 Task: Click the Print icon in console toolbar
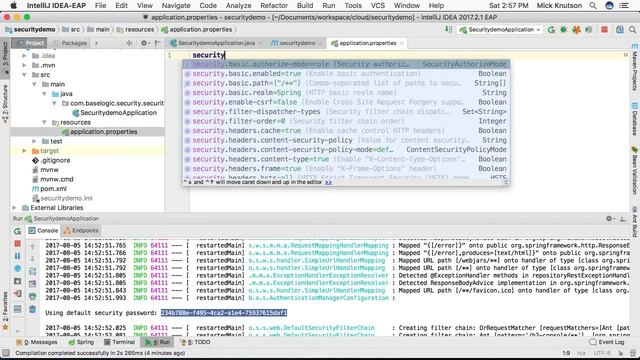33,296
